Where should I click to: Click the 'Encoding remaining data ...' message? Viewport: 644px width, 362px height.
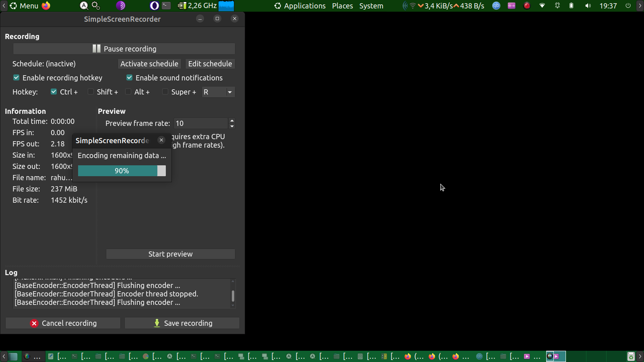point(122,156)
